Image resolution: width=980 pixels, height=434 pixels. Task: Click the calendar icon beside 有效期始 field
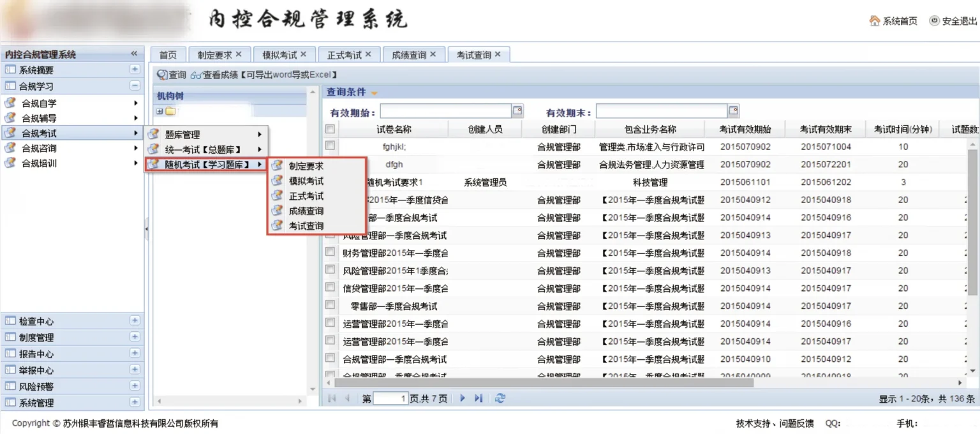(x=517, y=111)
